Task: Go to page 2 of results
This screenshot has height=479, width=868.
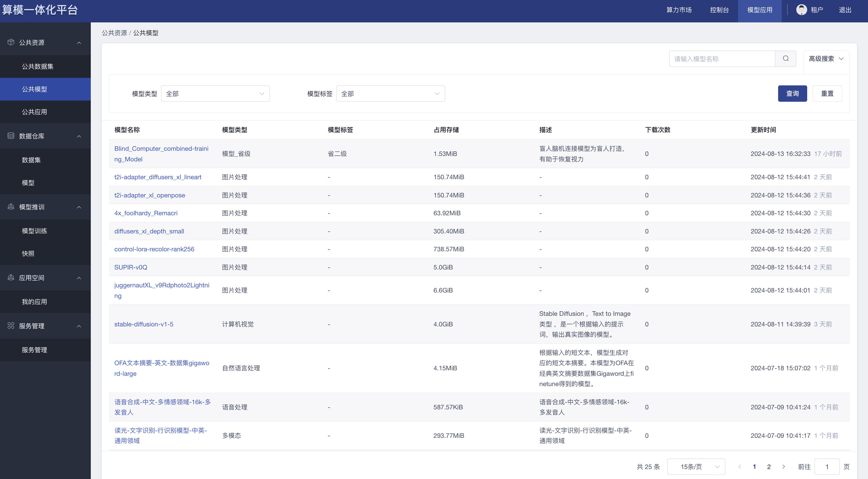Action: pyautogui.click(x=769, y=467)
